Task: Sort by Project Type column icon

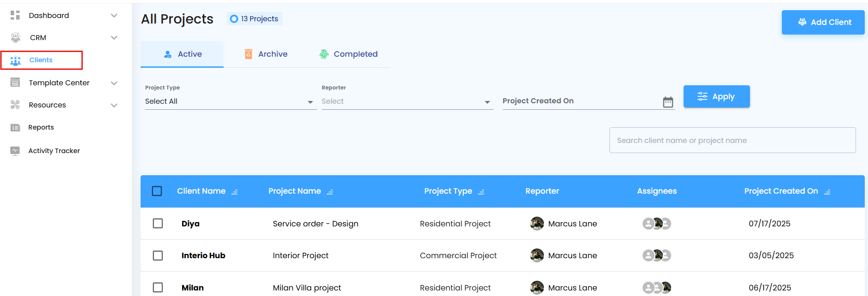Action: (x=481, y=192)
